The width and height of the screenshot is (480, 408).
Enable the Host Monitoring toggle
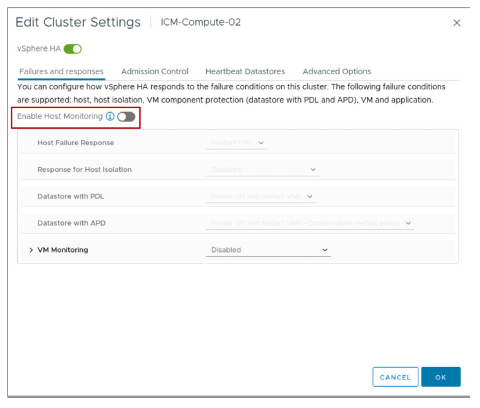[x=126, y=117]
